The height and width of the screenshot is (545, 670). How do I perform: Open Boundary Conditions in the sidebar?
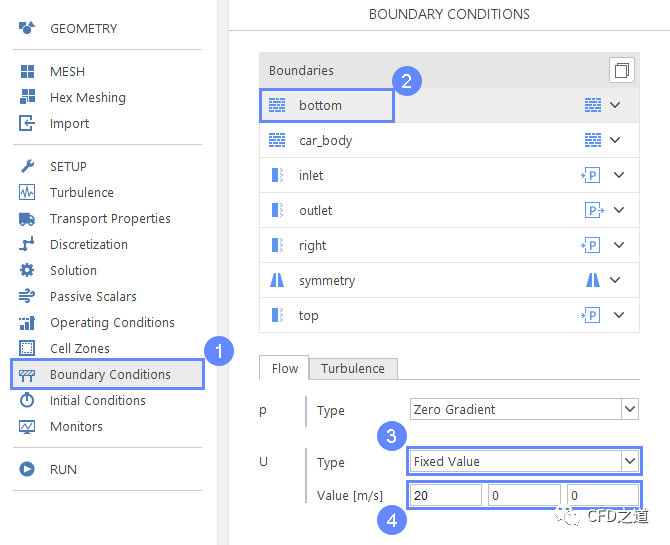coord(110,374)
